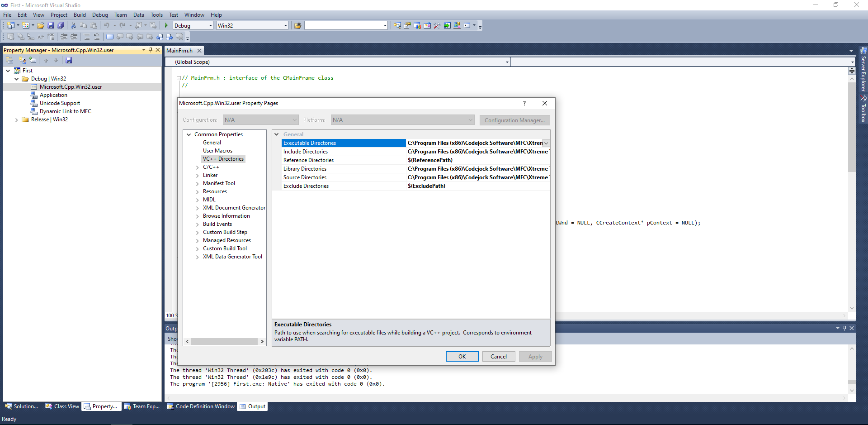The image size is (868, 425).
Task: Select Unicode Support property sheet
Action: click(x=60, y=103)
